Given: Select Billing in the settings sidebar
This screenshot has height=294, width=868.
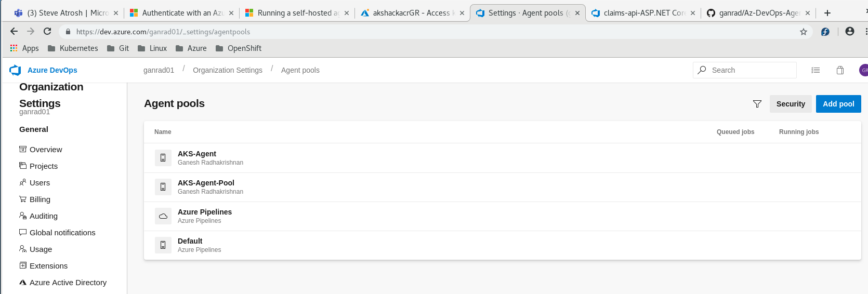Looking at the screenshot, I should click(x=40, y=199).
